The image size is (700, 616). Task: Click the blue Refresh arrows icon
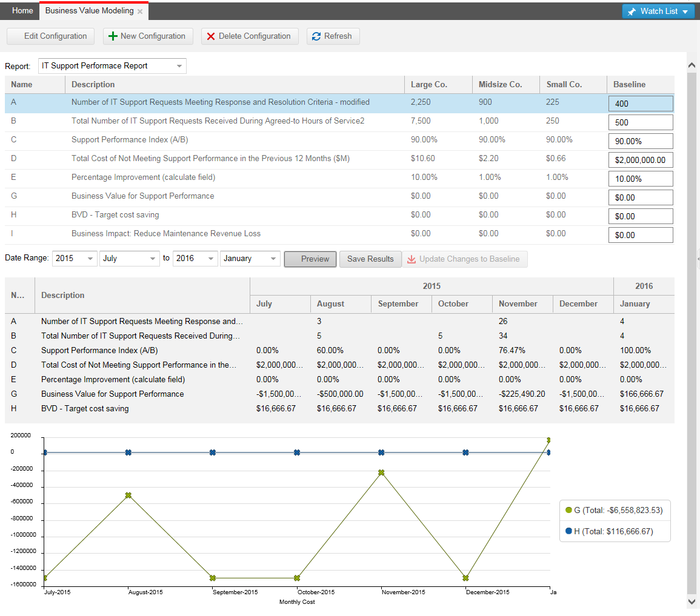316,36
